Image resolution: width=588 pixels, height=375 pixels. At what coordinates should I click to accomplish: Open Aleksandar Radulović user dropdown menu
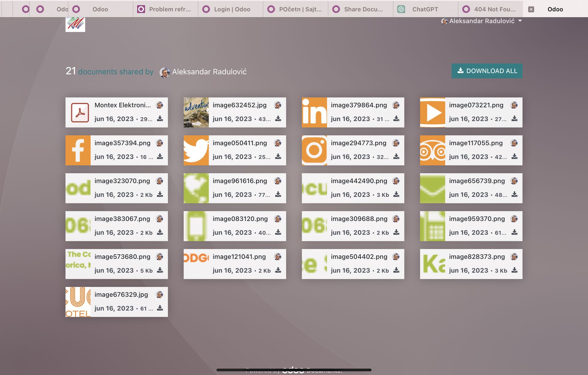tap(481, 21)
